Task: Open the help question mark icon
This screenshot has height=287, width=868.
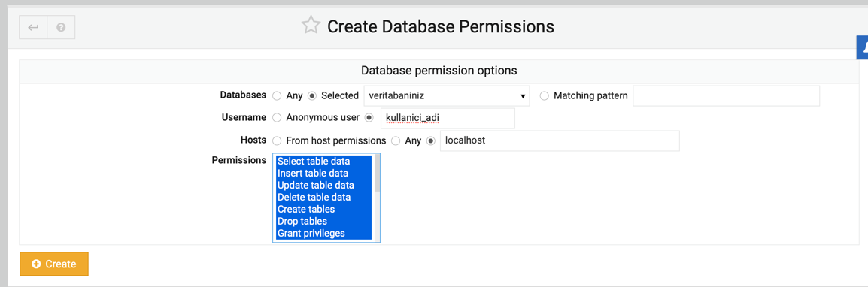Action: coord(61,27)
